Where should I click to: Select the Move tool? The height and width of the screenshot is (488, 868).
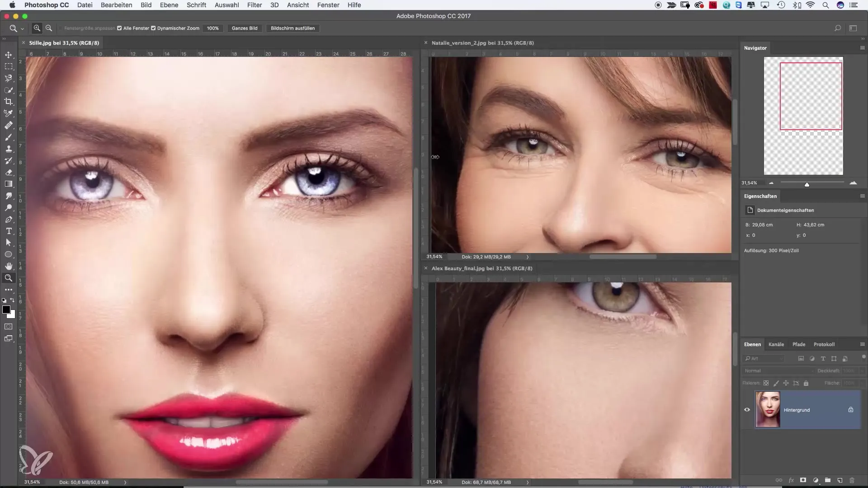tap(9, 55)
